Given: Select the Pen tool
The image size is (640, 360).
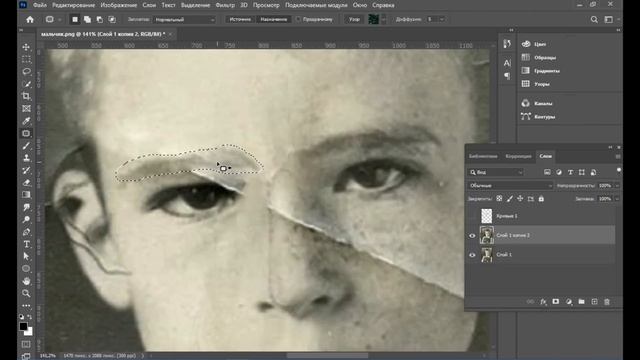Looking at the screenshot, I should (x=26, y=232).
